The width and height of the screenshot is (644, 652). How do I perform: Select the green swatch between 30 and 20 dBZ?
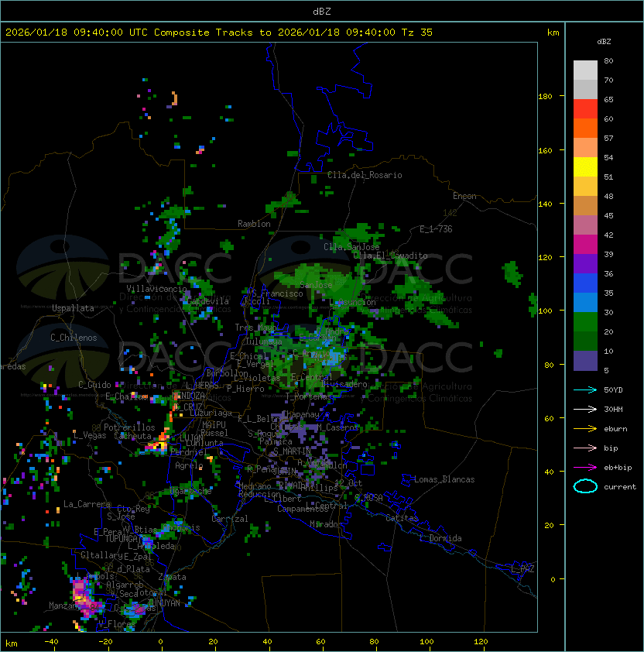(x=585, y=322)
